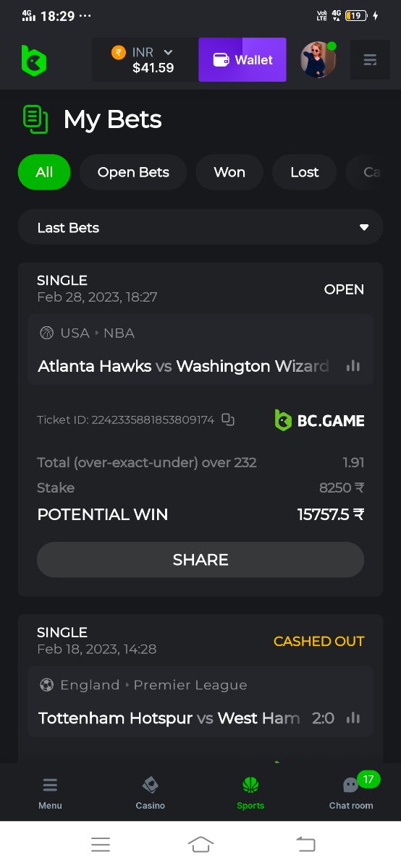Select the All filter pill

pos(44,172)
